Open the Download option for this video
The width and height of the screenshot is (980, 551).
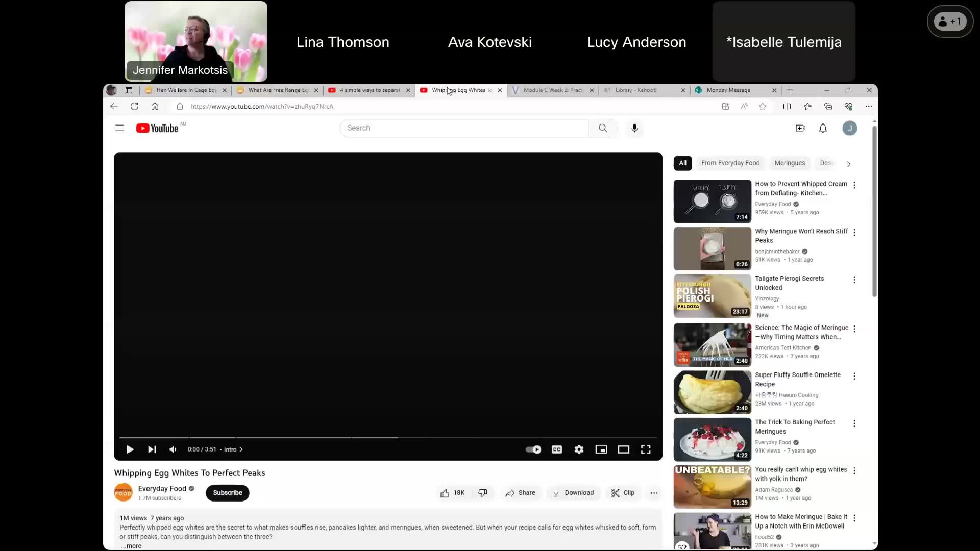click(x=573, y=492)
